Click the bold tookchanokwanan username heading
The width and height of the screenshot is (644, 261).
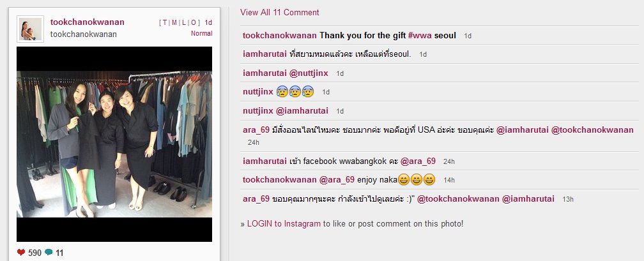click(88, 22)
